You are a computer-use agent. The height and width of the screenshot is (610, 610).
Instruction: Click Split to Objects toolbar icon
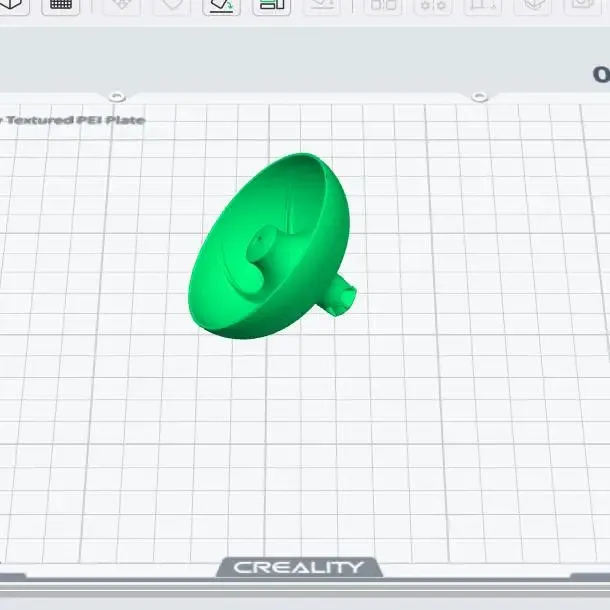click(x=383, y=5)
